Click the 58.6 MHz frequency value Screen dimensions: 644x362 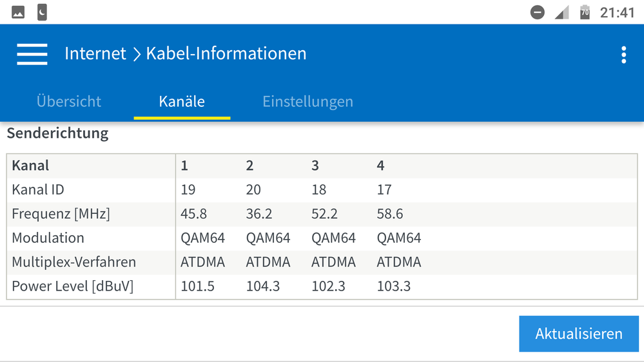[390, 214]
